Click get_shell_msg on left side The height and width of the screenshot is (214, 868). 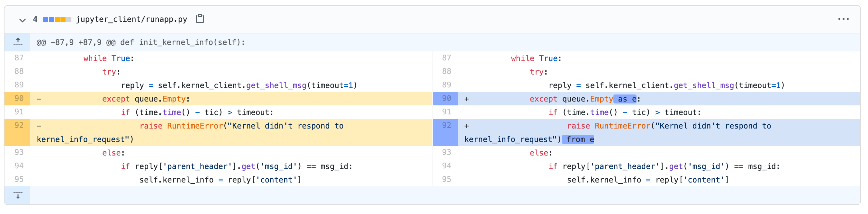(276, 85)
